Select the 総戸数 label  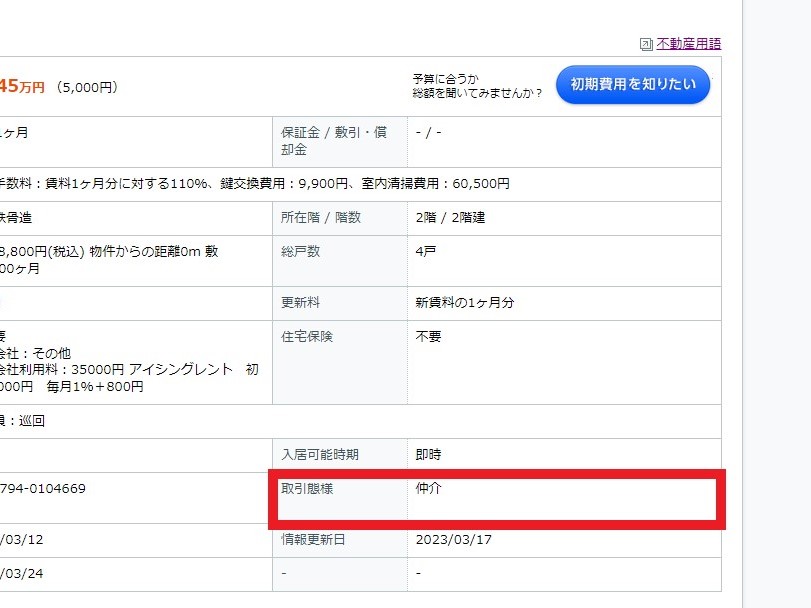[x=301, y=252]
